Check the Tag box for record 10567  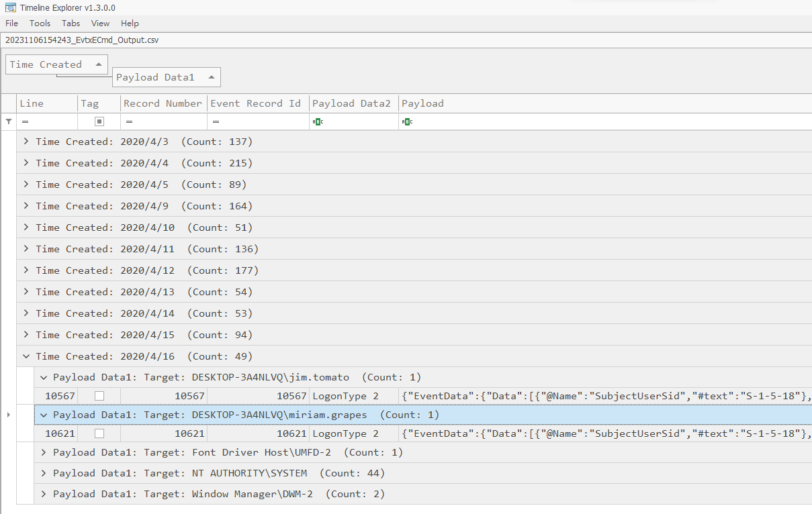coord(99,396)
